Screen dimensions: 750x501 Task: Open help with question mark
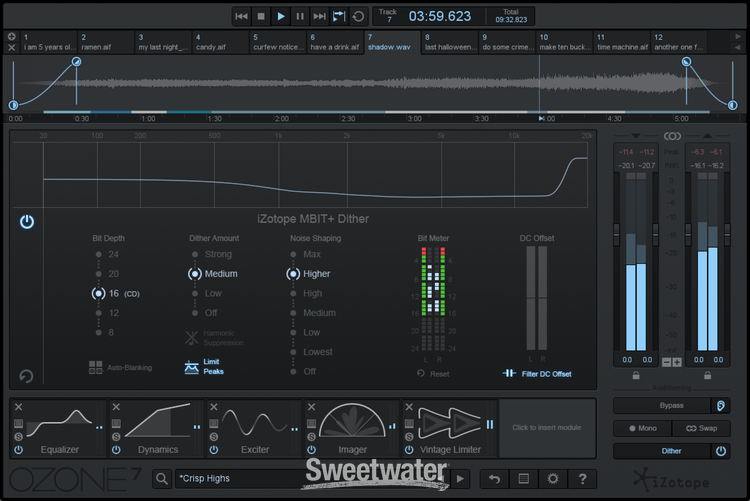pos(582,479)
